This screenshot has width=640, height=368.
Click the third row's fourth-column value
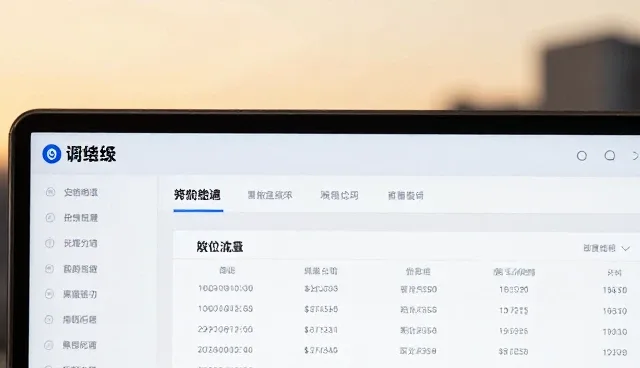point(513,331)
